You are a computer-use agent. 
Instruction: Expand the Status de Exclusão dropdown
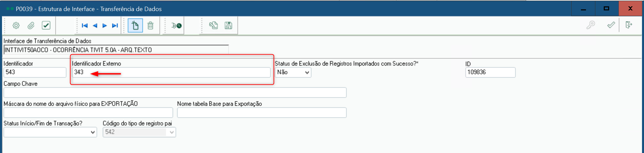point(293,72)
